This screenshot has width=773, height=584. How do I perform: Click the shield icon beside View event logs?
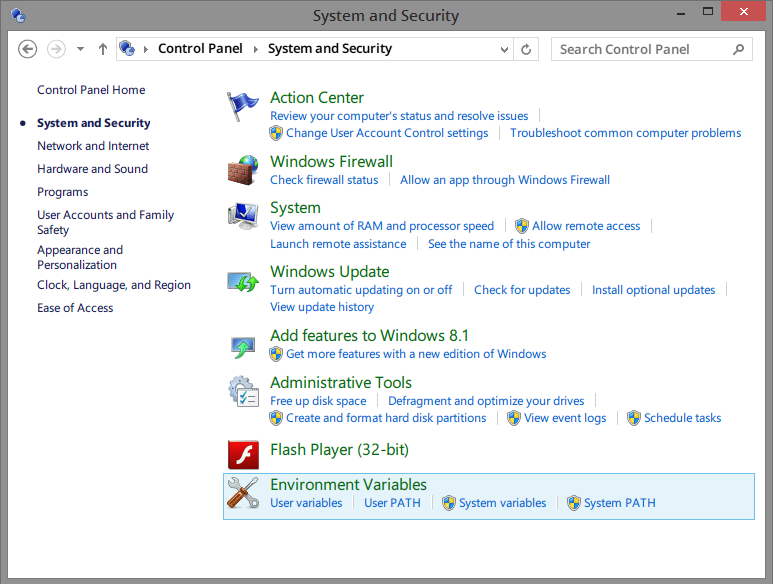(514, 418)
